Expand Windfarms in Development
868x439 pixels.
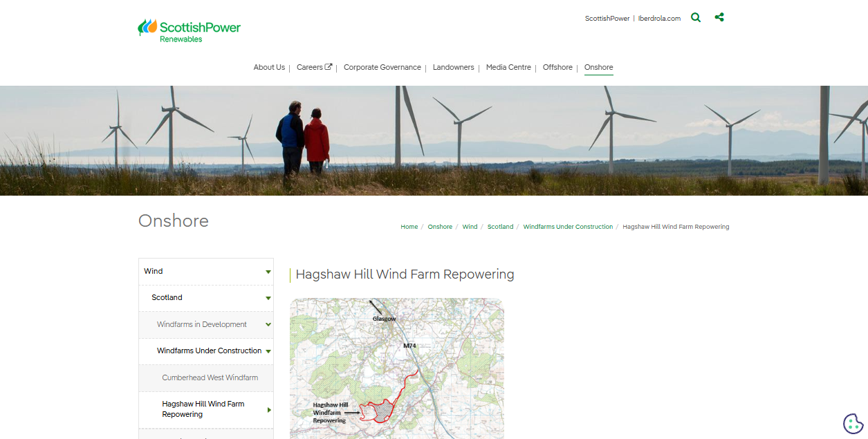tap(267, 324)
